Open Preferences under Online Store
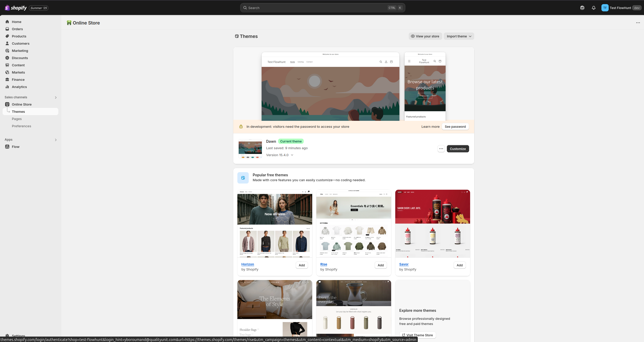644x342 pixels. tap(21, 126)
